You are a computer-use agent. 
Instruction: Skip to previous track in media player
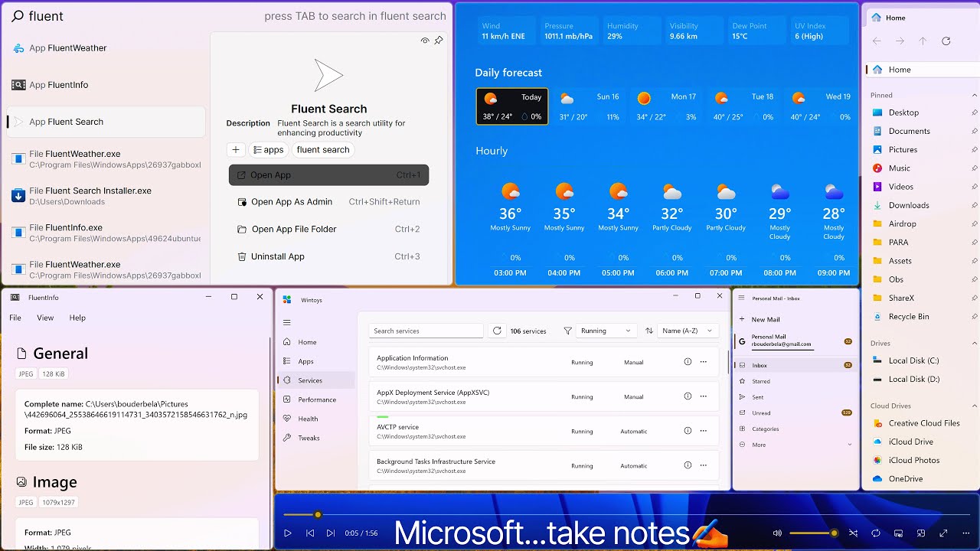tap(310, 533)
